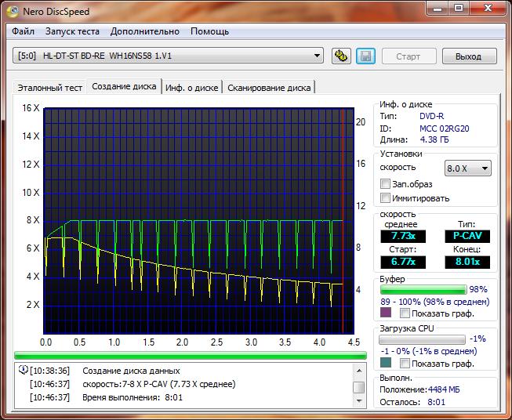This screenshot has height=420, width=512.
Task: Open the Файл menu
Action: click(x=23, y=31)
